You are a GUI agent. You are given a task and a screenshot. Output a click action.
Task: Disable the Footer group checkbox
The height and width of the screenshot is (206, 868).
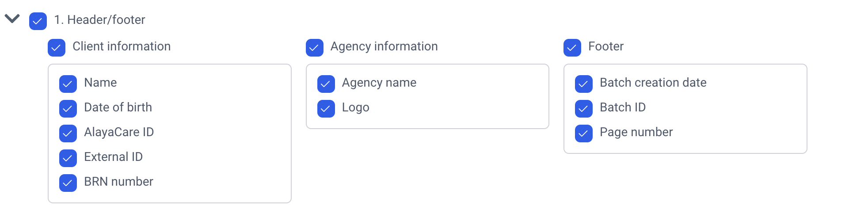pyautogui.click(x=572, y=48)
